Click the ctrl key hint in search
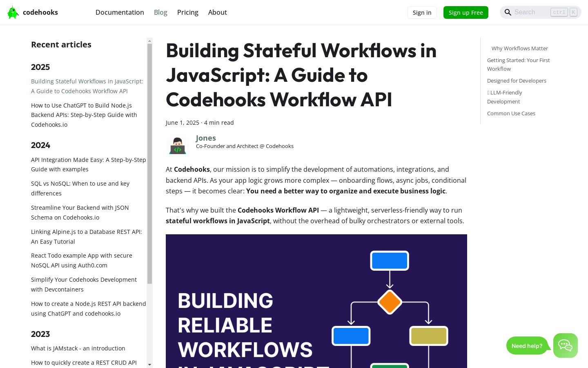The image size is (588, 368). pyautogui.click(x=559, y=12)
